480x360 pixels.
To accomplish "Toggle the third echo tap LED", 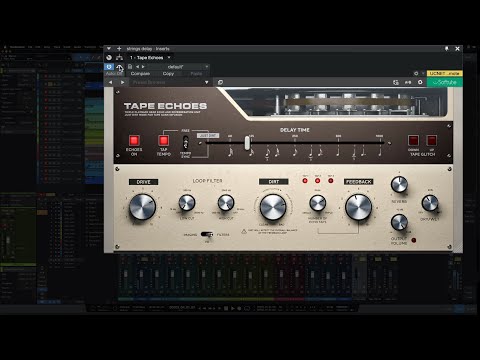I will click(x=331, y=181).
